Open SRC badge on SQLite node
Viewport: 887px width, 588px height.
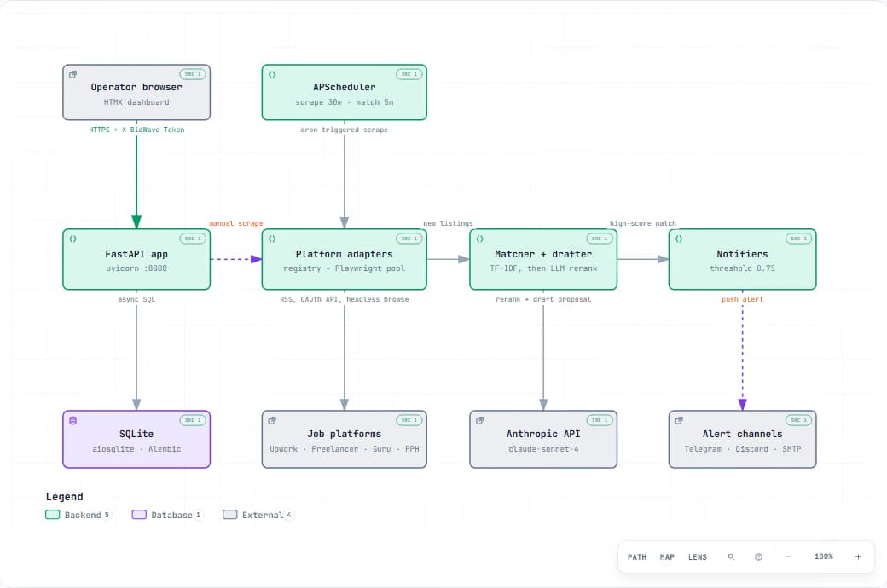click(193, 420)
